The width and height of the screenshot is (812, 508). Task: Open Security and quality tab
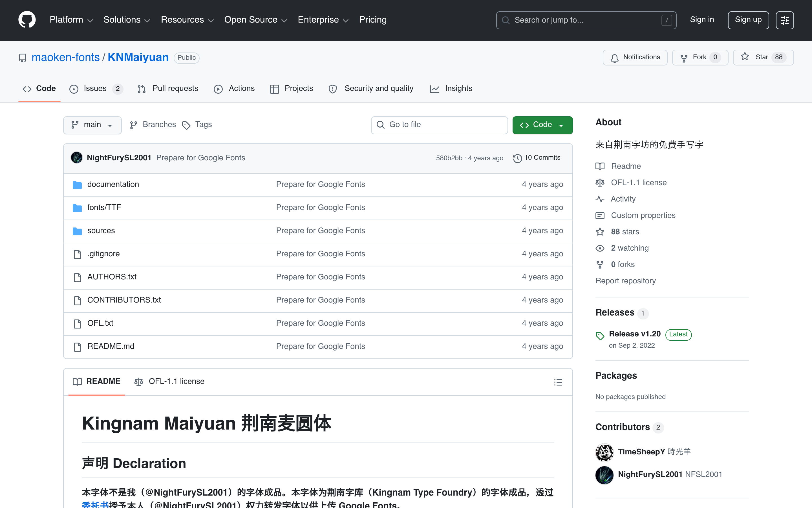click(371, 89)
